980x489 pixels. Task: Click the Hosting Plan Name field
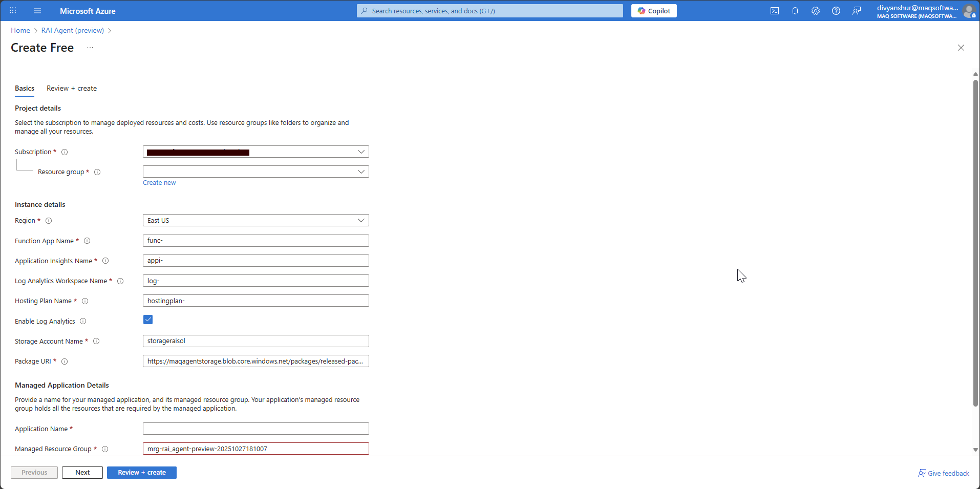256,301
